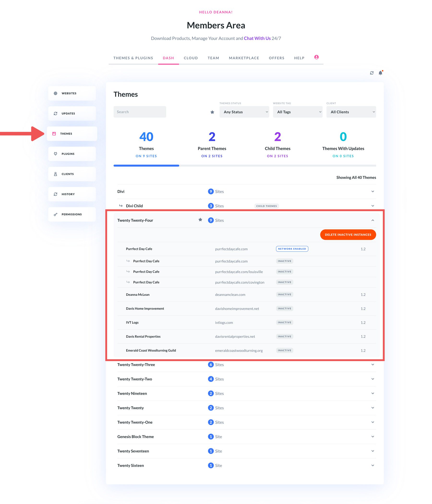Switch to the Cloud tab
This screenshot has width=432, height=504.
point(191,58)
